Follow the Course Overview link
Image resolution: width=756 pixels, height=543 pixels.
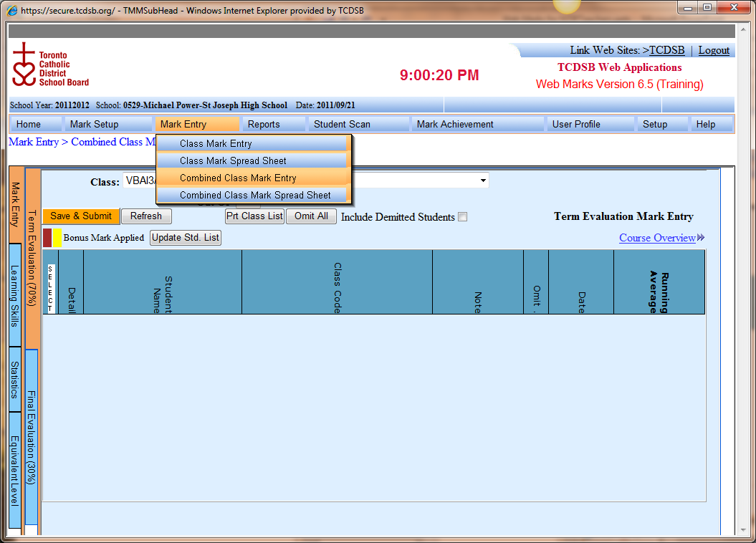656,238
